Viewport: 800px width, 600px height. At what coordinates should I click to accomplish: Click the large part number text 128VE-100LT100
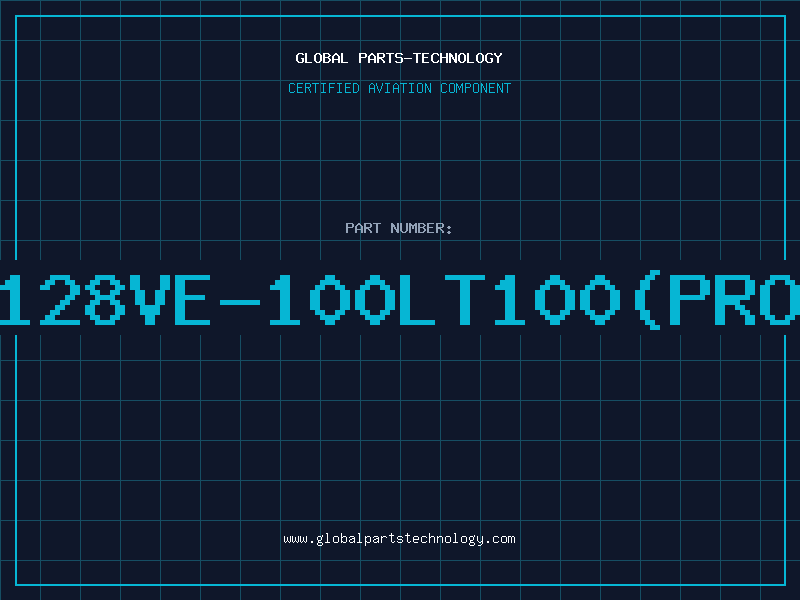click(400, 299)
